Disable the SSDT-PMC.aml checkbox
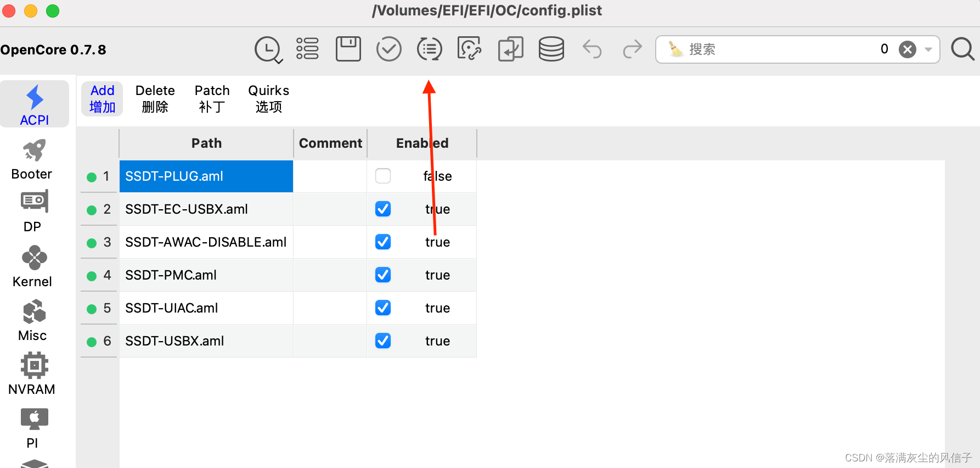Screen dimensions: 980x468 point(383,275)
